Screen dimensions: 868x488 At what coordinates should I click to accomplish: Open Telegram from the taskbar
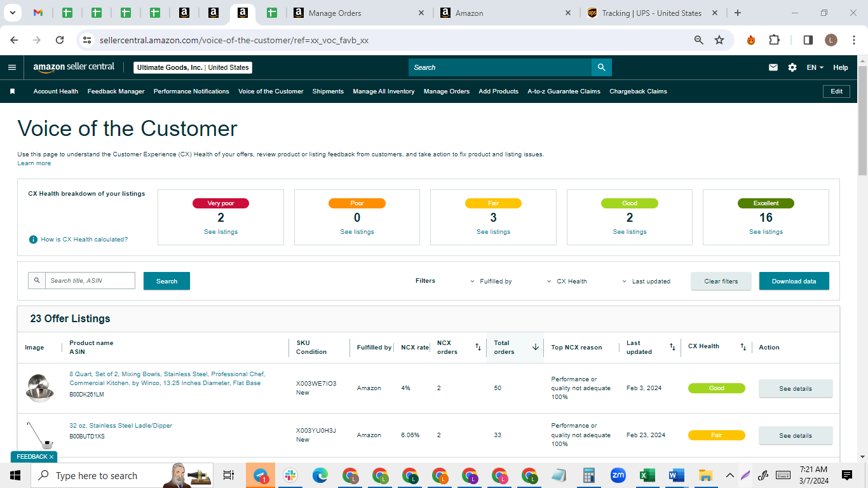261,475
